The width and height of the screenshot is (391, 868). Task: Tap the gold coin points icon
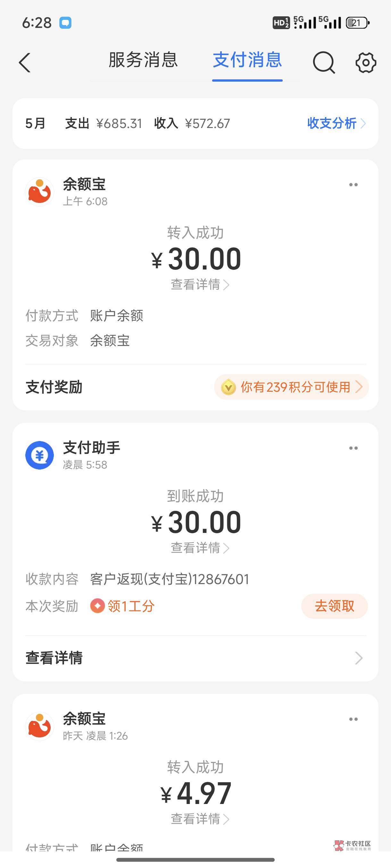[x=229, y=387]
